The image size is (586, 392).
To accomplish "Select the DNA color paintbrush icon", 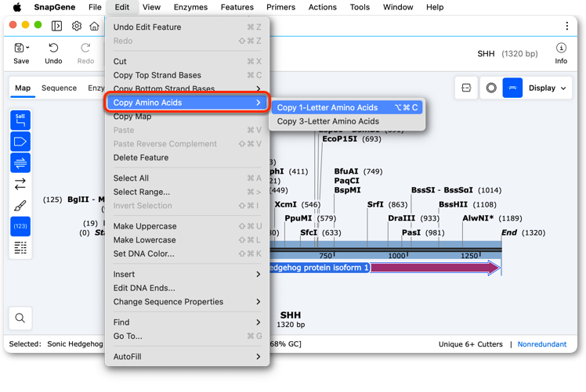I will (20, 205).
